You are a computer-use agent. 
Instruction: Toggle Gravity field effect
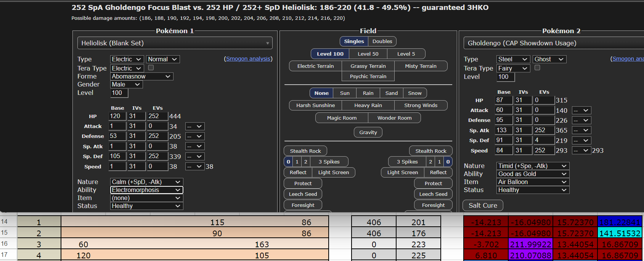click(x=368, y=132)
